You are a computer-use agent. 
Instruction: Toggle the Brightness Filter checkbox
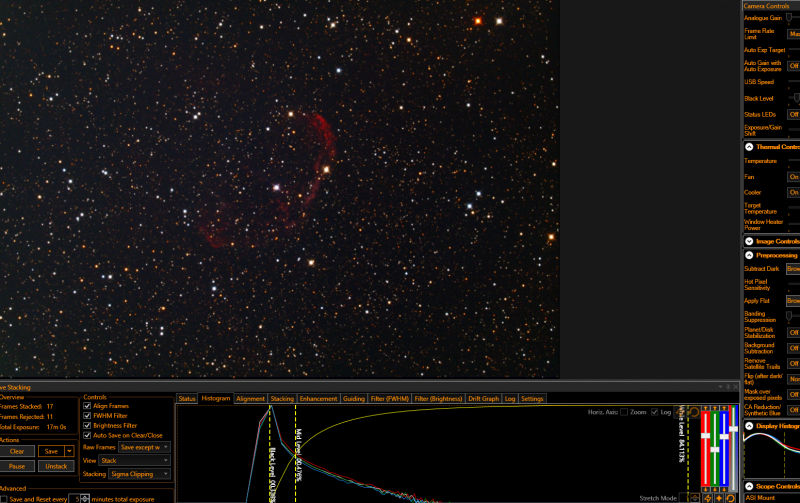(87, 425)
